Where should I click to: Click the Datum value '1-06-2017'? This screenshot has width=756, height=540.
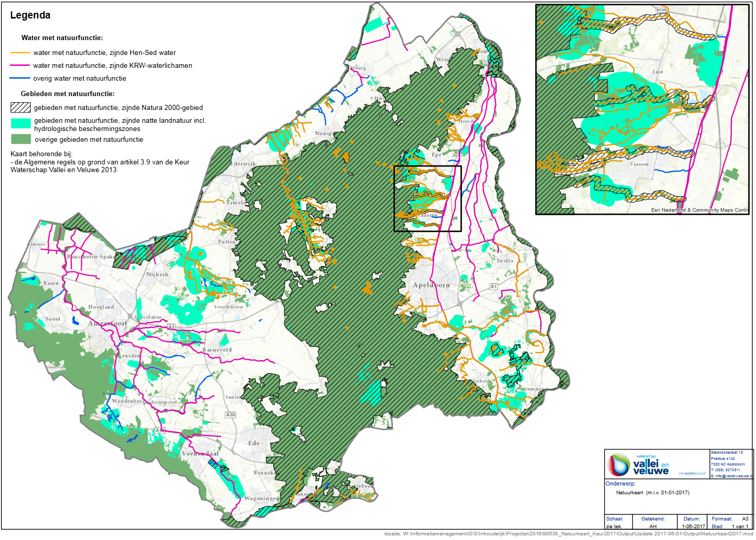693,527
